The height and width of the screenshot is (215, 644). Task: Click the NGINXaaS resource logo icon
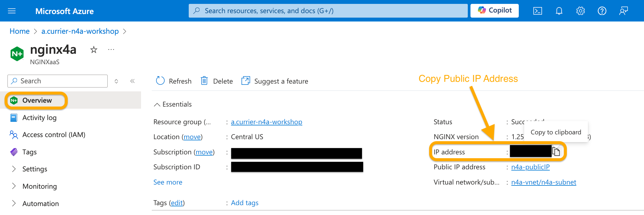pos(17,54)
